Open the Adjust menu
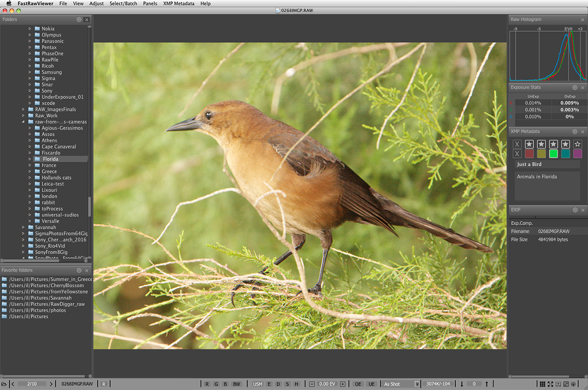The height and width of the screenshot is (390, 588). pos(96,4)
